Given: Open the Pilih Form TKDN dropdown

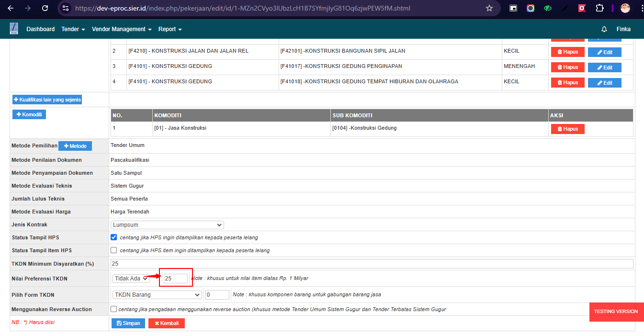Looking at the screenshot, I should click(157, 295).
